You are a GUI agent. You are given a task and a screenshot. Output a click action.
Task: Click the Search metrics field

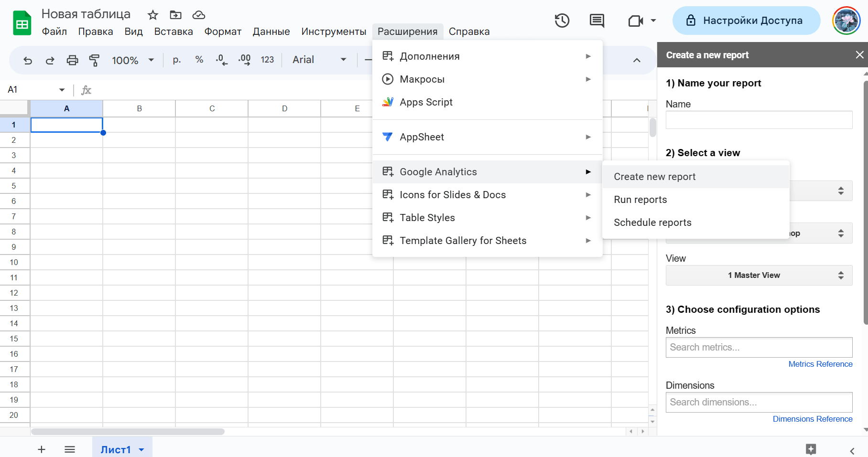click(759, 347)
